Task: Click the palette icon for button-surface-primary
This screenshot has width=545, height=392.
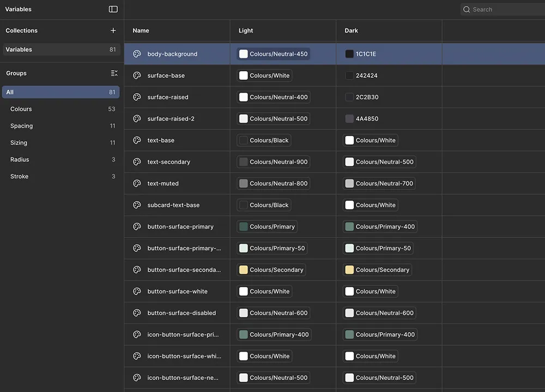Action: click(137, 226)
